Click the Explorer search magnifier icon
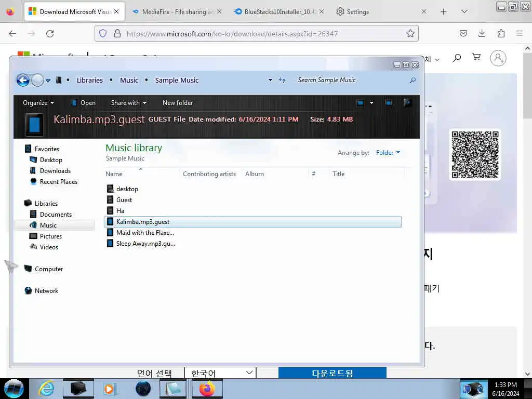 [412, 80]
